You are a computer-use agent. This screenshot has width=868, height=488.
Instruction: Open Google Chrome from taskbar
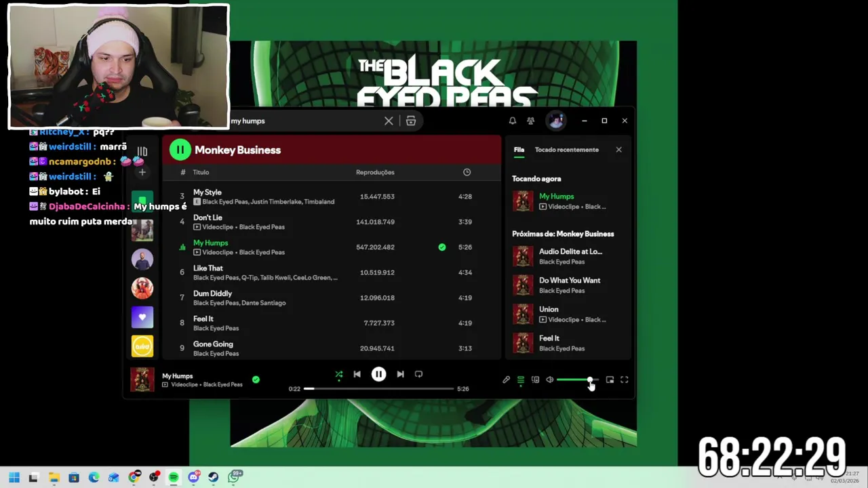click(134, 477)
